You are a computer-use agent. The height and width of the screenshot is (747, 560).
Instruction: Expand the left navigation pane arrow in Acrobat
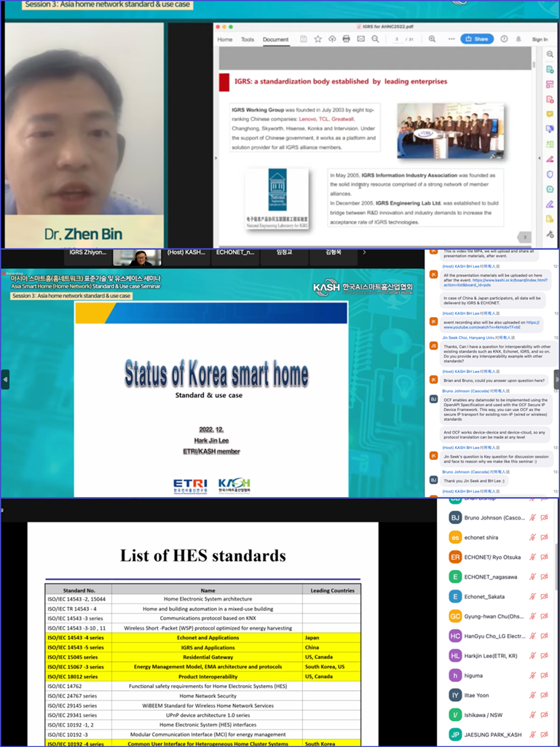point(216,157)
